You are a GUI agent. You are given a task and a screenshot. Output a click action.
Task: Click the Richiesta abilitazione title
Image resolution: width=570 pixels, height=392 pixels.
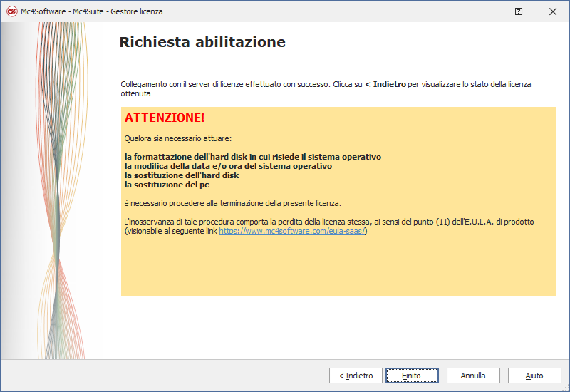[x=202, y=42]
